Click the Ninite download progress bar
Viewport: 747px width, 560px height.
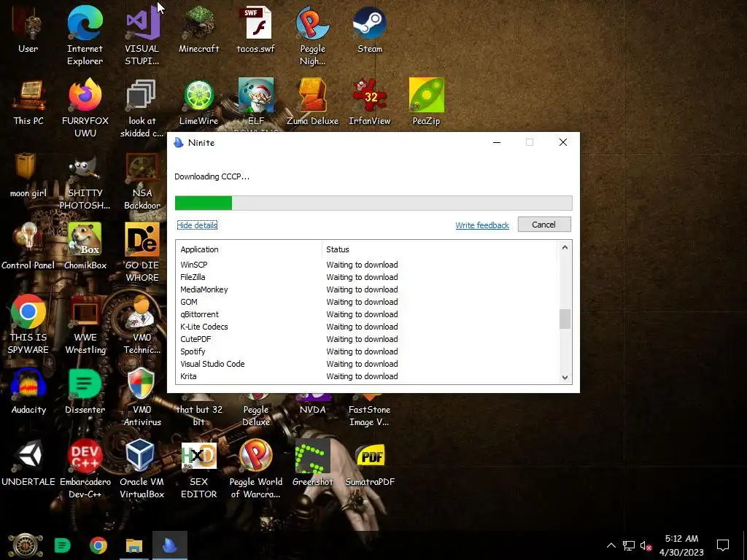tap(373, 203)
